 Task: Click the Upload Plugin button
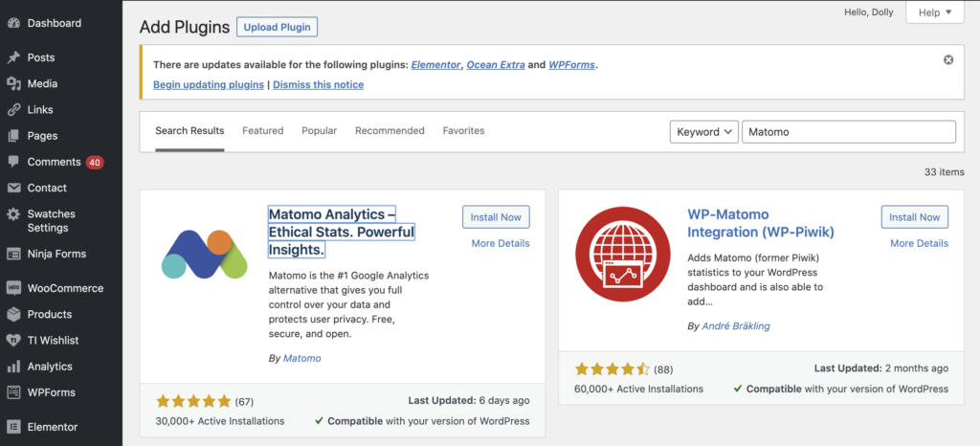(x=277, y=28)
